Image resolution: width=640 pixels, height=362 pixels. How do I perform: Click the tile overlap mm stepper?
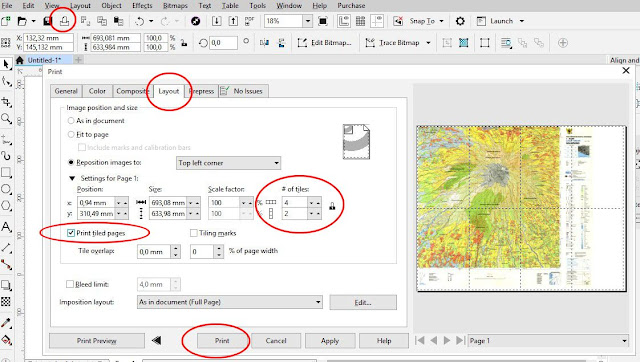(x=176, y=251)
